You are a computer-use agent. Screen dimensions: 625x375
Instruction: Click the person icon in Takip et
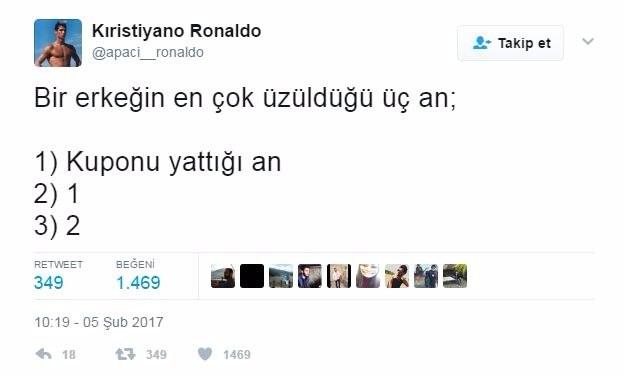tap(482, 43)
